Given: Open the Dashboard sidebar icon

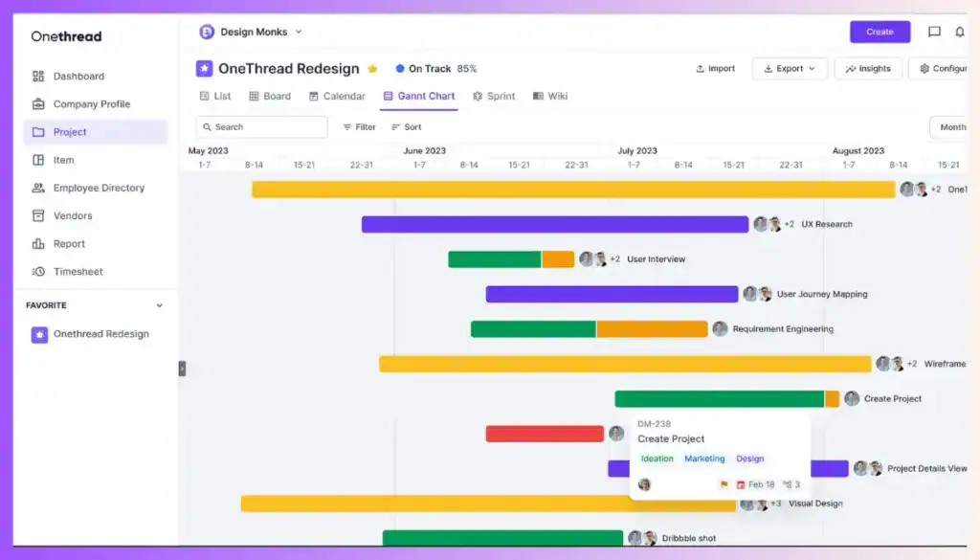Looking at the screenshot, I should pos(38,77).
